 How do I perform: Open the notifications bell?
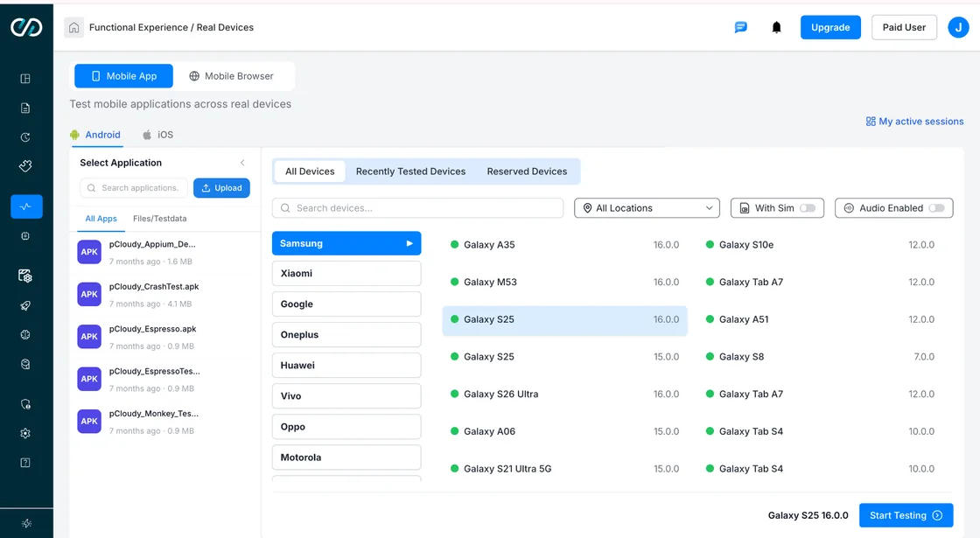tap(776, 27)
